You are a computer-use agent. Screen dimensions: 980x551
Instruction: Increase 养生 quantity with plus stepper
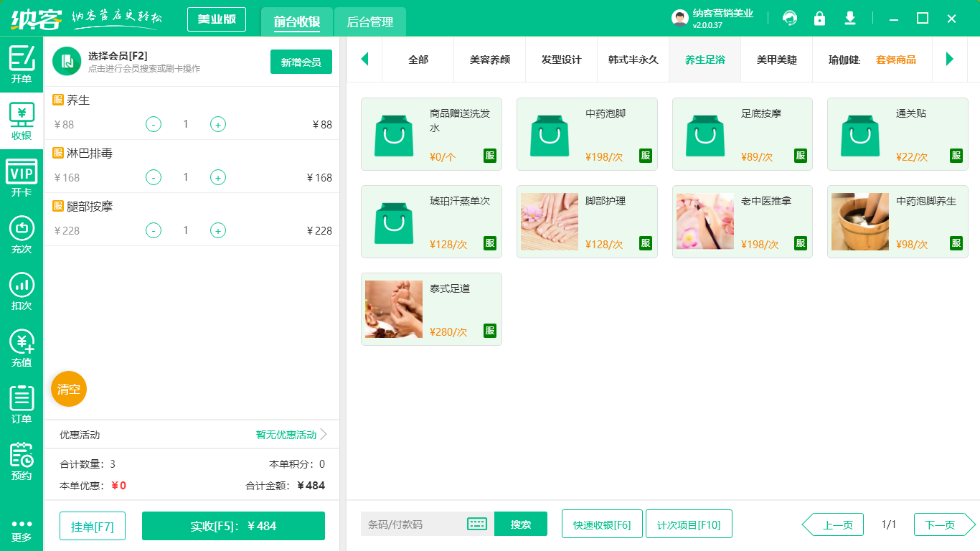[217, 124]
